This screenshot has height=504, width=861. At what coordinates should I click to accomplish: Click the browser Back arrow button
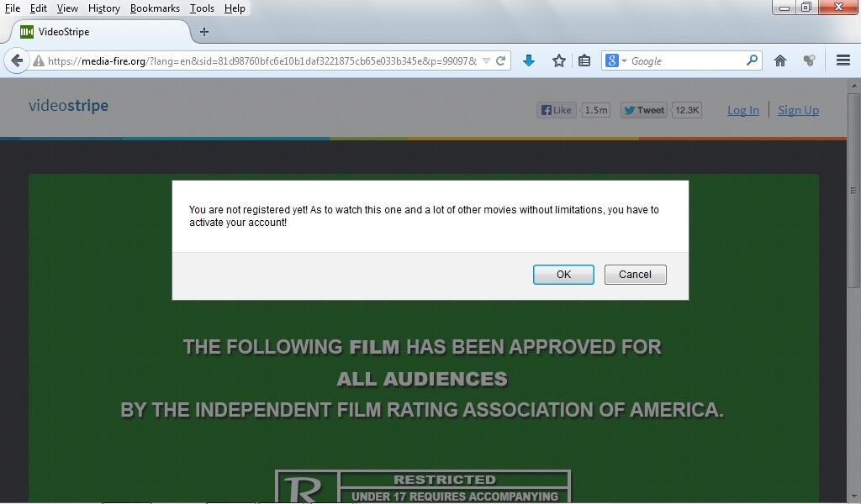click(17, 60)
